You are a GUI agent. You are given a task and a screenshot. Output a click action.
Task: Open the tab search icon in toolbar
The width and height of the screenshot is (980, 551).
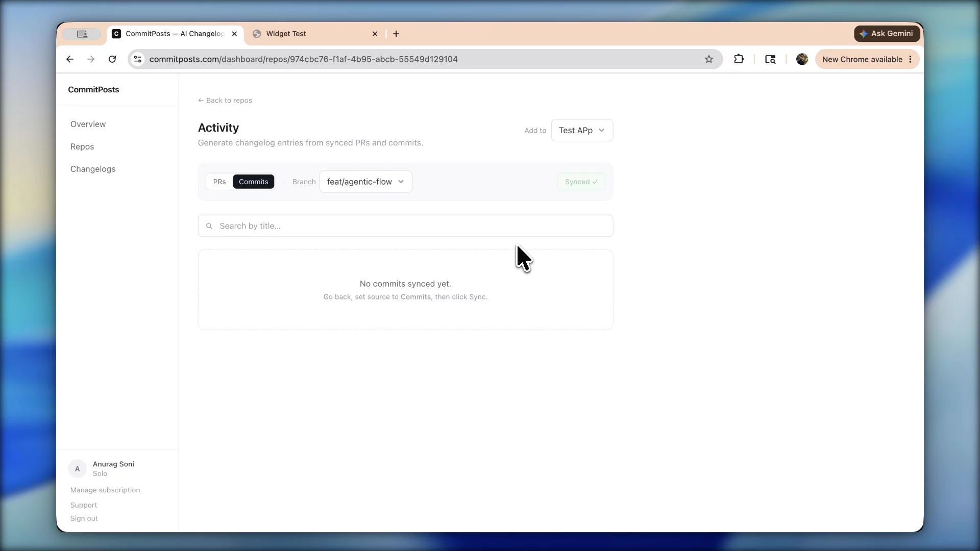click(770, 59)
